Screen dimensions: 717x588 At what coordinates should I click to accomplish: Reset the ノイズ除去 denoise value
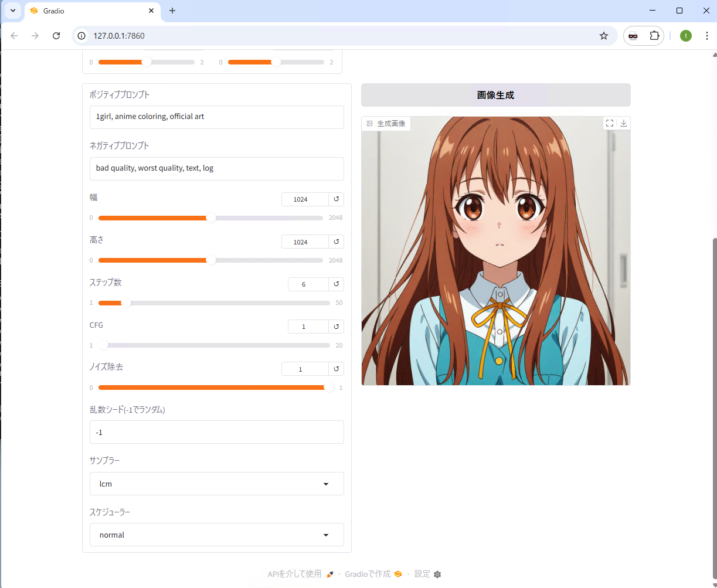(x=336, y=369)
